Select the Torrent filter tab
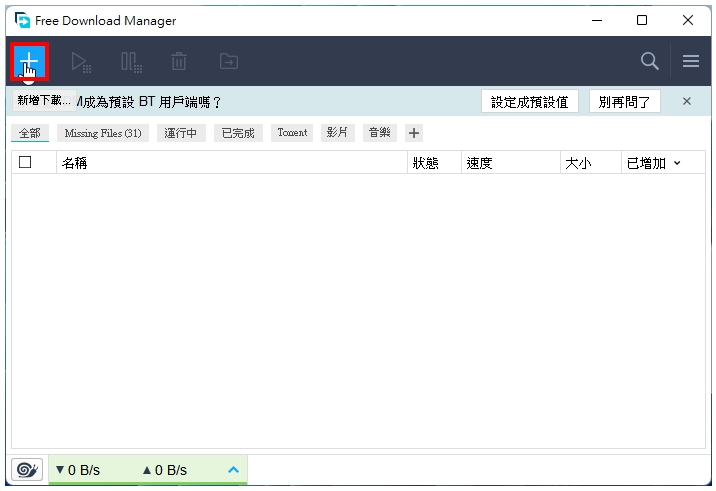This screenshot has height=491, width=716. pyautogui.click(x=292, y=133)
